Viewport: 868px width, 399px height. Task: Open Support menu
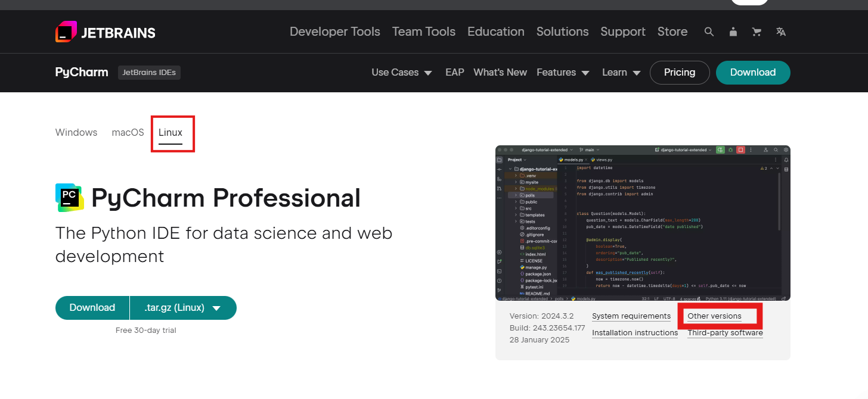(623, 32)
